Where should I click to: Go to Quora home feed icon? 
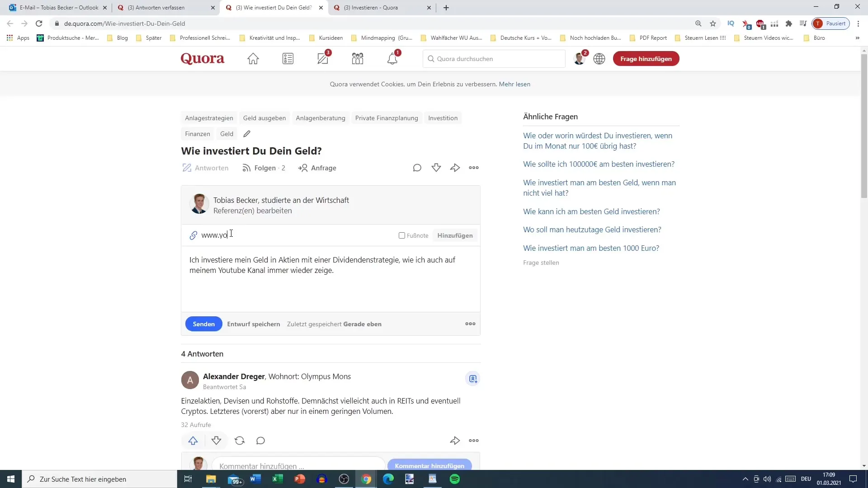click(x=253, y=59)
